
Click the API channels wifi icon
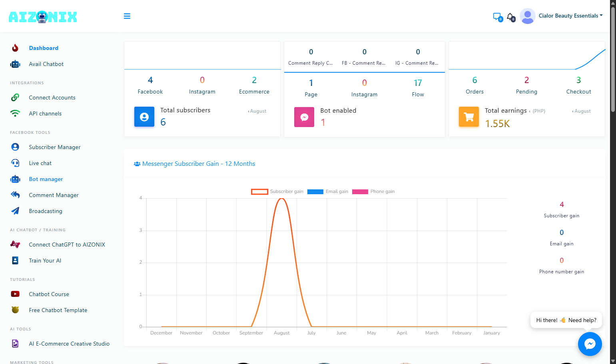pos(15,113)
